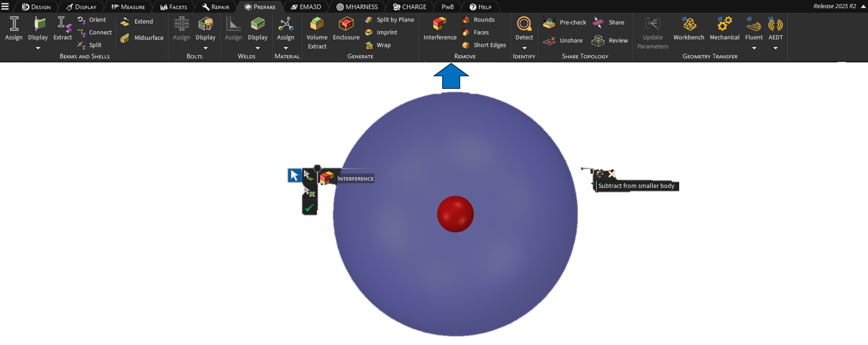Click the Interference tool in the Remove group
The height and width of the screenshot is (345, 868).
440,28
